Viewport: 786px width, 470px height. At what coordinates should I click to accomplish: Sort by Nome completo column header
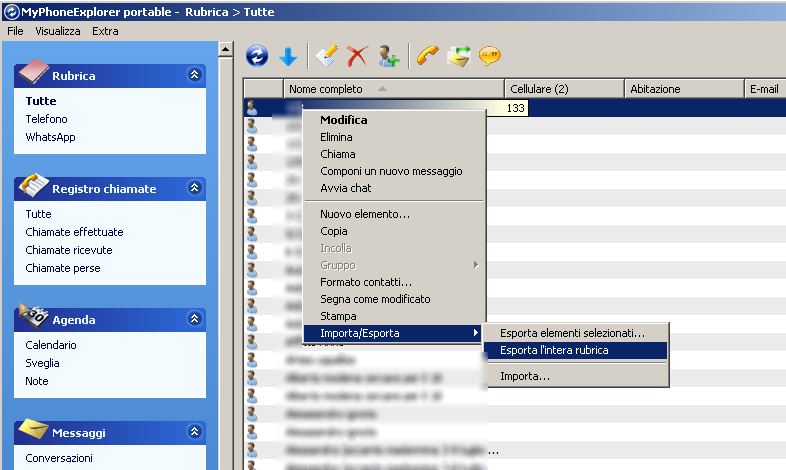394,89
